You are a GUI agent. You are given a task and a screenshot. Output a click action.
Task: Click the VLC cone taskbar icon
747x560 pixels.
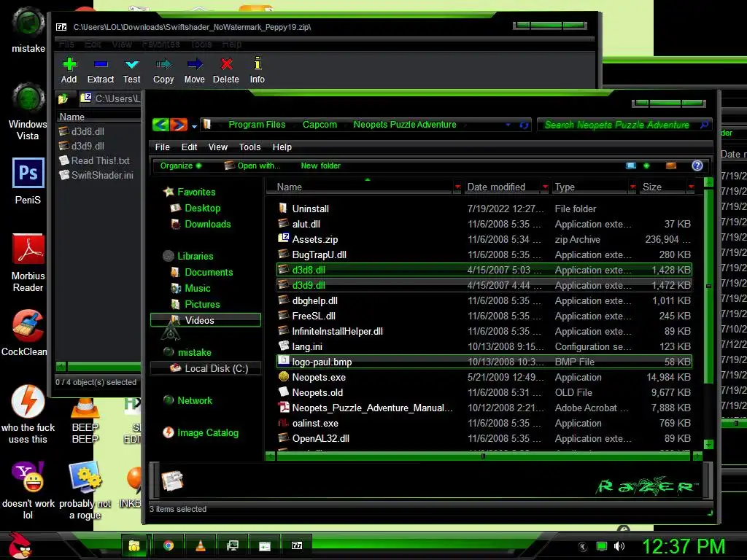pos(201,545)
